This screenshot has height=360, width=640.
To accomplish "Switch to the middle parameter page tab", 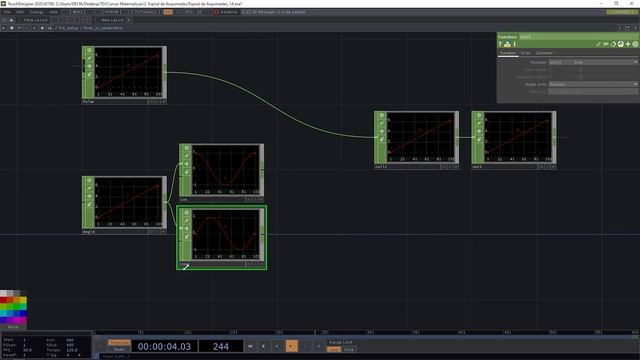I will click(526, 53).
